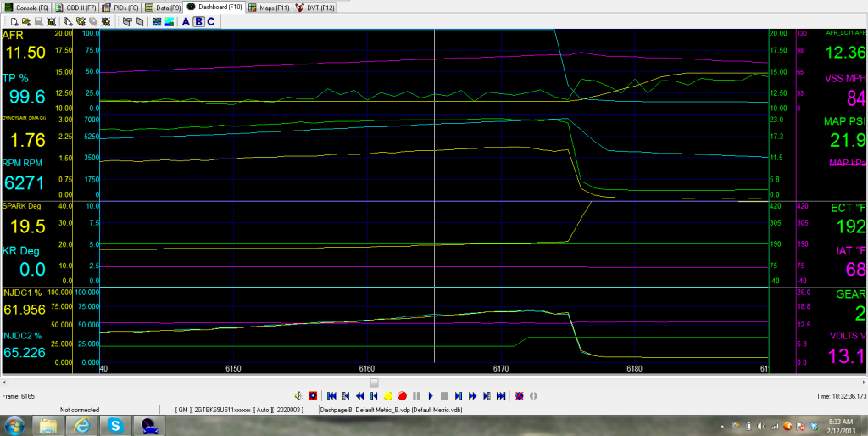The image size is (868, 436).
Task: Click the grayed brackets icon
Action: [x=534, y=395]
